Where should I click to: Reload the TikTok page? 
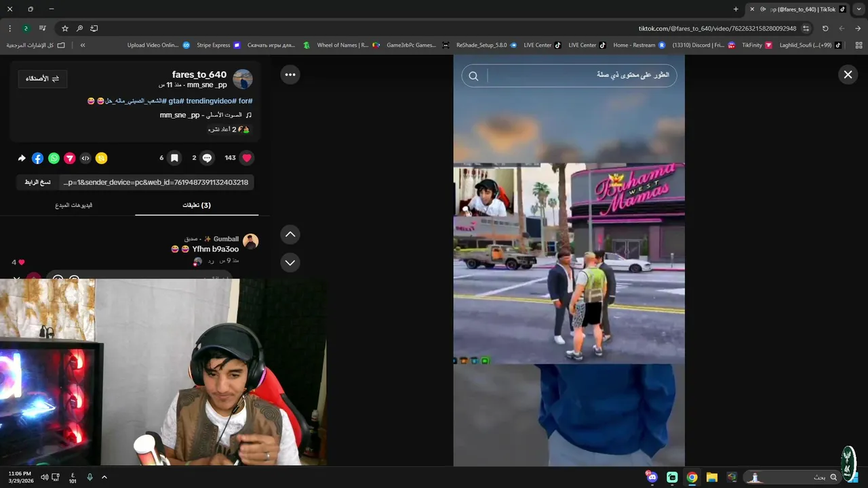(x=825, y=28)
